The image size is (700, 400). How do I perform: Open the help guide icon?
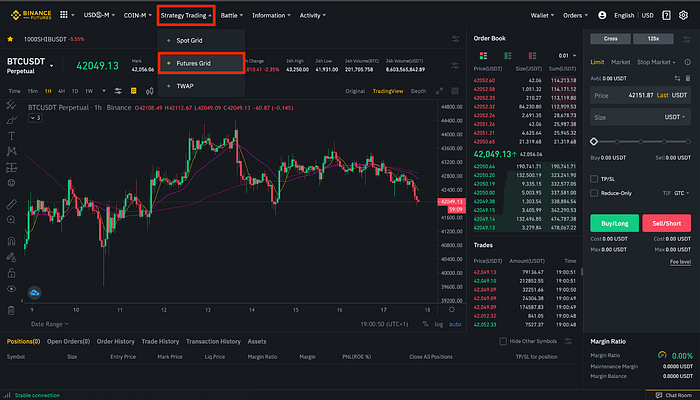point(666,15)
